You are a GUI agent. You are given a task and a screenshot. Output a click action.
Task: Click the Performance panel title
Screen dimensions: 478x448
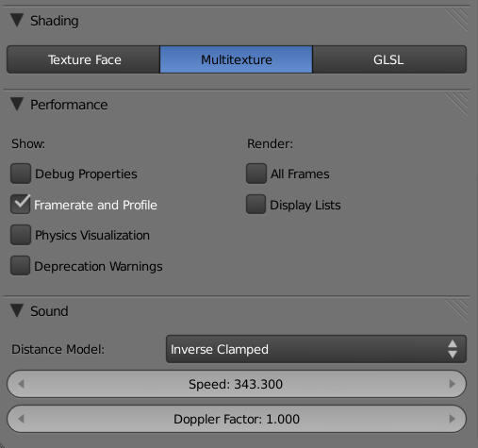click(x=69, y=105)
